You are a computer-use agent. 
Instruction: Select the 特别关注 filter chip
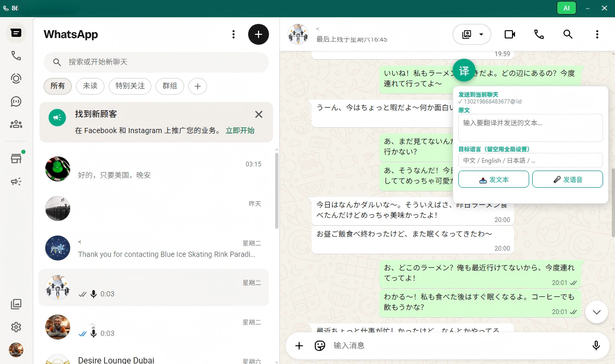[130, 86]
